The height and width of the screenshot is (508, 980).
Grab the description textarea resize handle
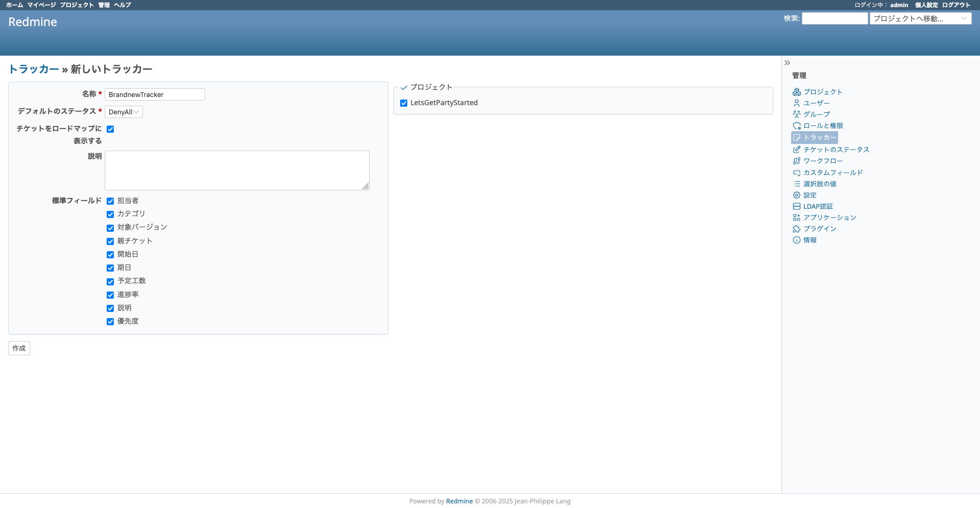coord(365,187)
